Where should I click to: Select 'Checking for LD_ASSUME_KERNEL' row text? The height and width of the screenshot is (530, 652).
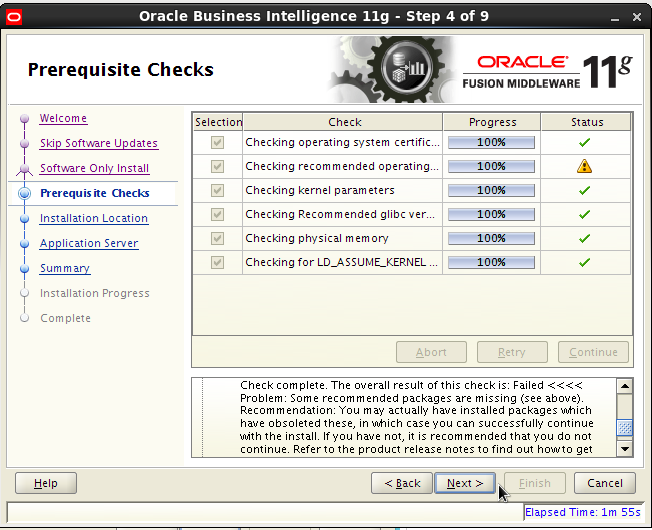tap(341, 262)
